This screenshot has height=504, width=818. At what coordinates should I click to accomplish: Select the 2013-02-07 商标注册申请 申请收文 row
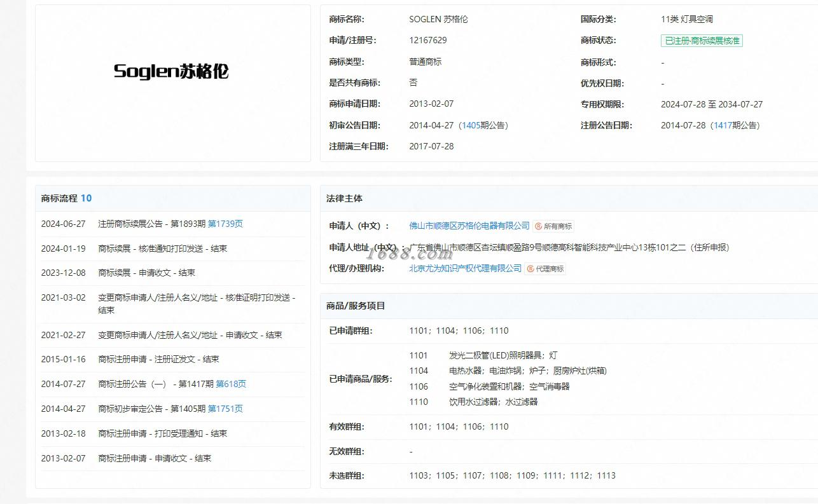coord(172,458)
